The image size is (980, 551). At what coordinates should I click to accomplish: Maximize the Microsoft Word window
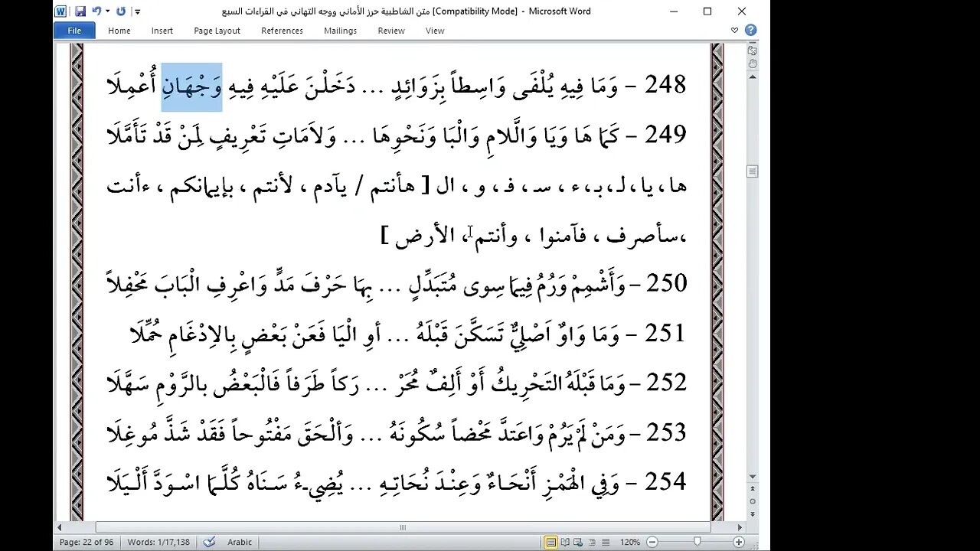pos(707,11)
